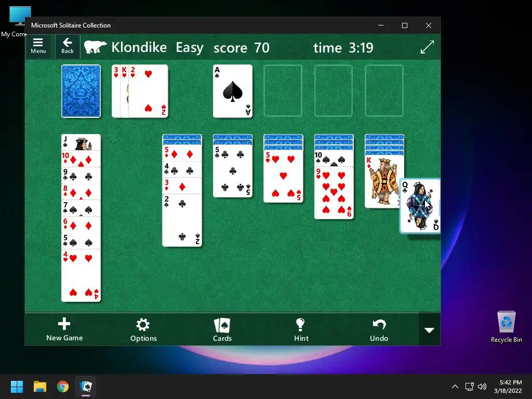Get a Hint with the lightbulb
This screenshot has height=399, width=532.
click(301, 329)
